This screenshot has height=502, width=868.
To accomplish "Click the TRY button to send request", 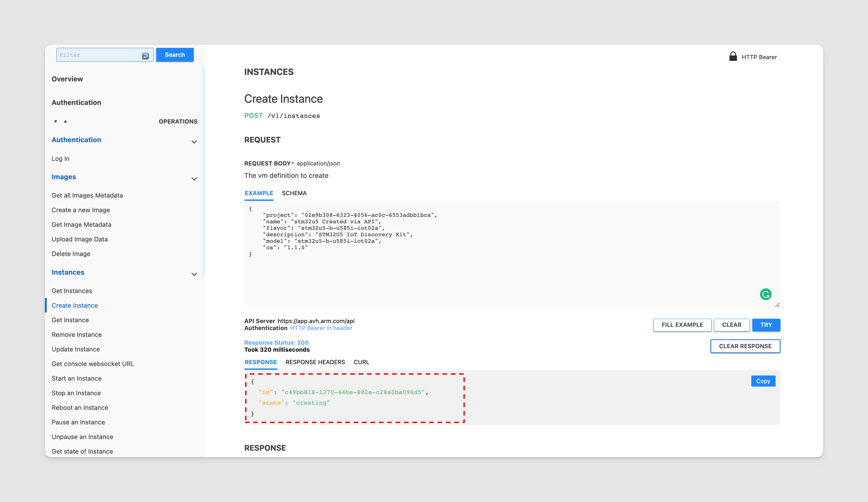I will pyautogui.click(x=766, y=324).
